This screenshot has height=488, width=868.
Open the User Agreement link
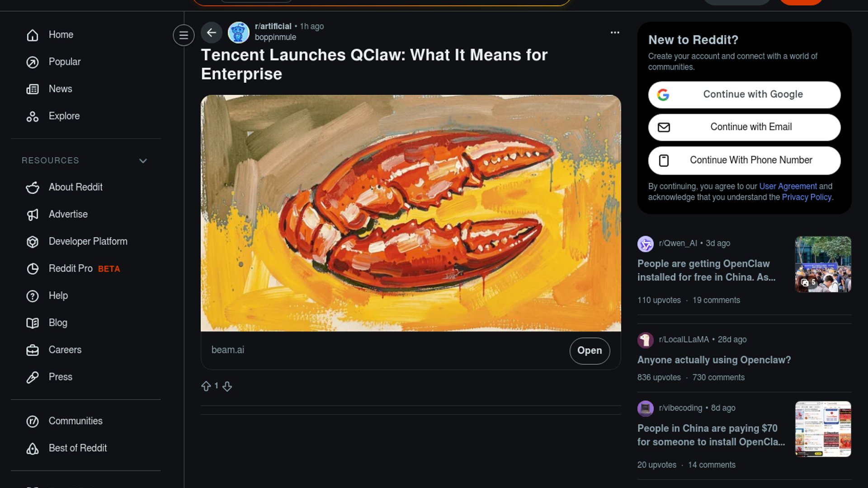pos(788,186)
